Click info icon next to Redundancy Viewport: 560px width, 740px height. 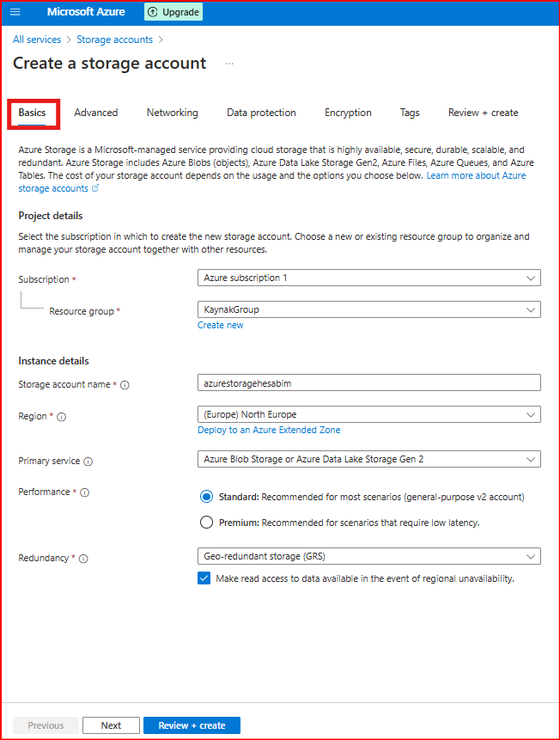83,559
